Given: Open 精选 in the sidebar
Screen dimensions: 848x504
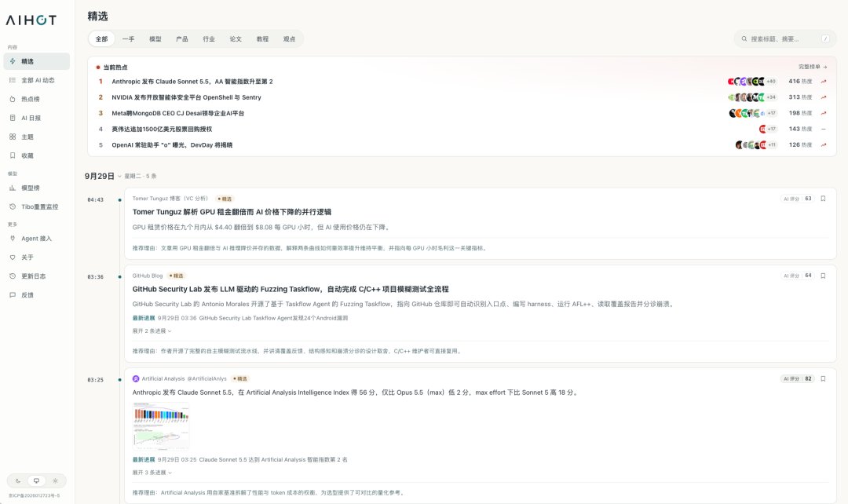Looking at the screenshot, I should (x=36, y=62).
